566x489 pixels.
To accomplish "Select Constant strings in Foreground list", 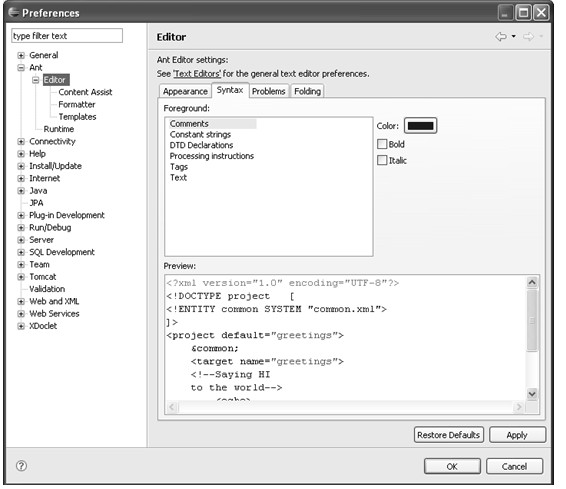I will click(x=200, y=135).
